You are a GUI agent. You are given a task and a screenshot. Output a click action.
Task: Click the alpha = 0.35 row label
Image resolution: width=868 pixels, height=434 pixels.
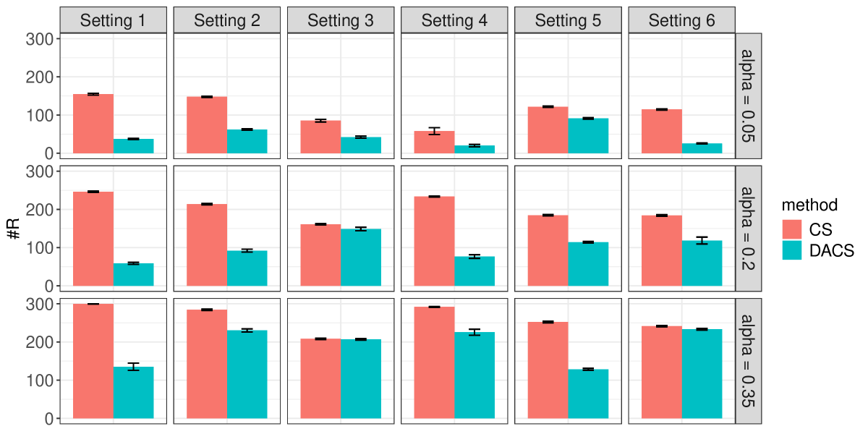pos(749,360)
